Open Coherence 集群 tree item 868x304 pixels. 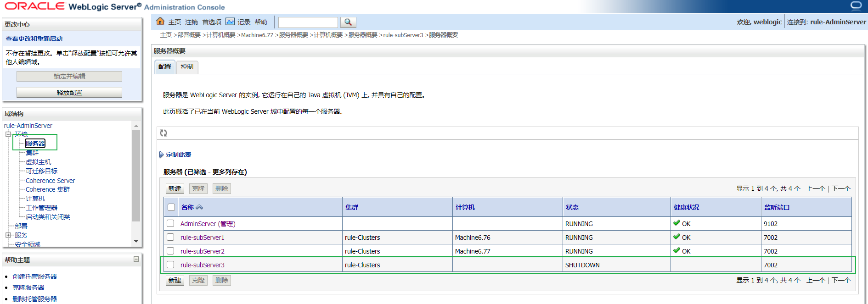tap(48, 189)
